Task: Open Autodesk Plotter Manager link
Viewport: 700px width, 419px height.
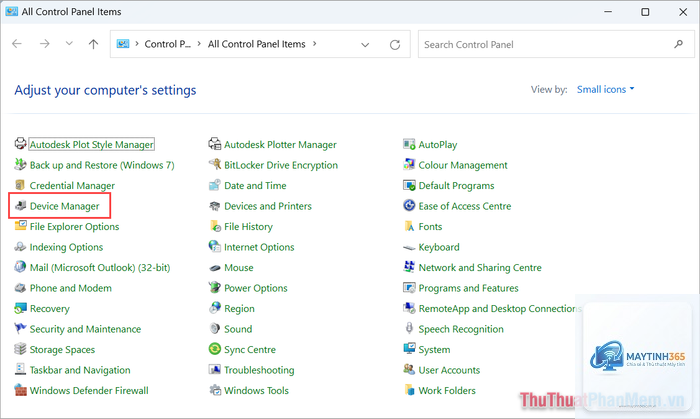Action: 280,144
